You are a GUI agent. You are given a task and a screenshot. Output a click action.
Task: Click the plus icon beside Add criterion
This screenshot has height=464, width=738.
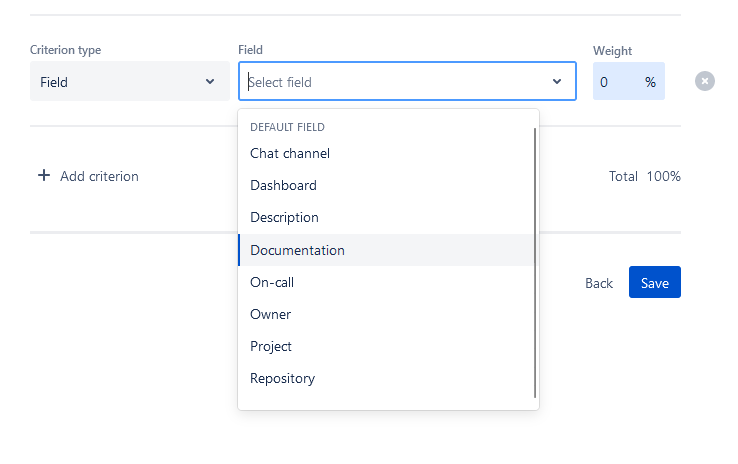(x=44, y=176)
